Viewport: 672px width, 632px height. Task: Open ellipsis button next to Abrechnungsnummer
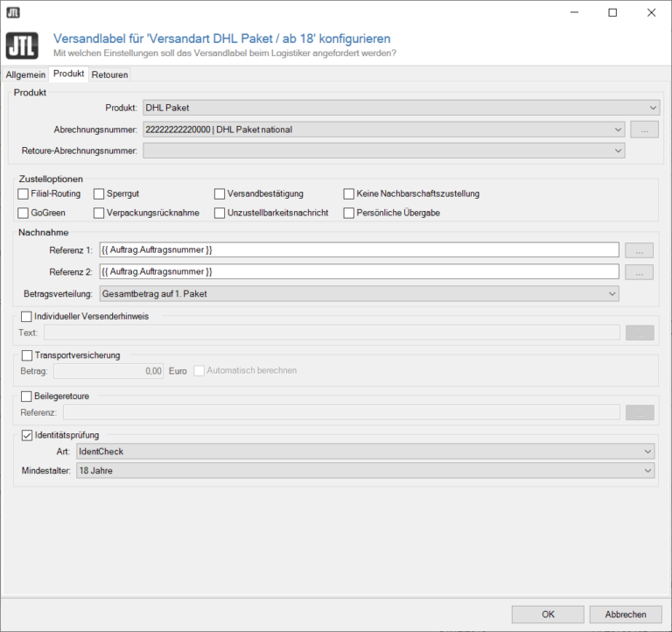(x=644, y=130)
